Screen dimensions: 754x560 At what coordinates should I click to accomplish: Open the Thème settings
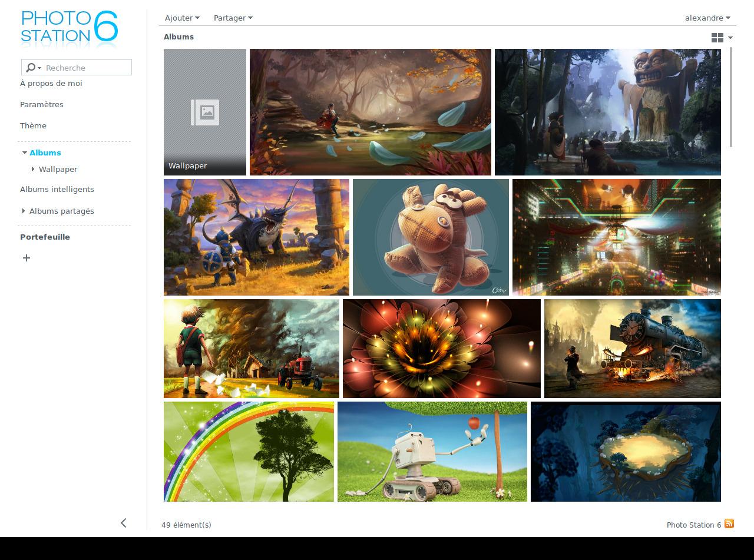[33, 125]
